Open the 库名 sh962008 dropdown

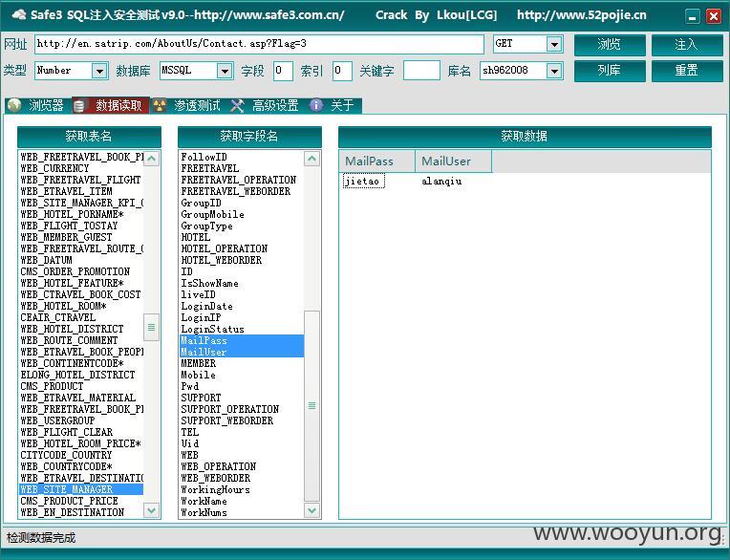click(x=554, y=72)
